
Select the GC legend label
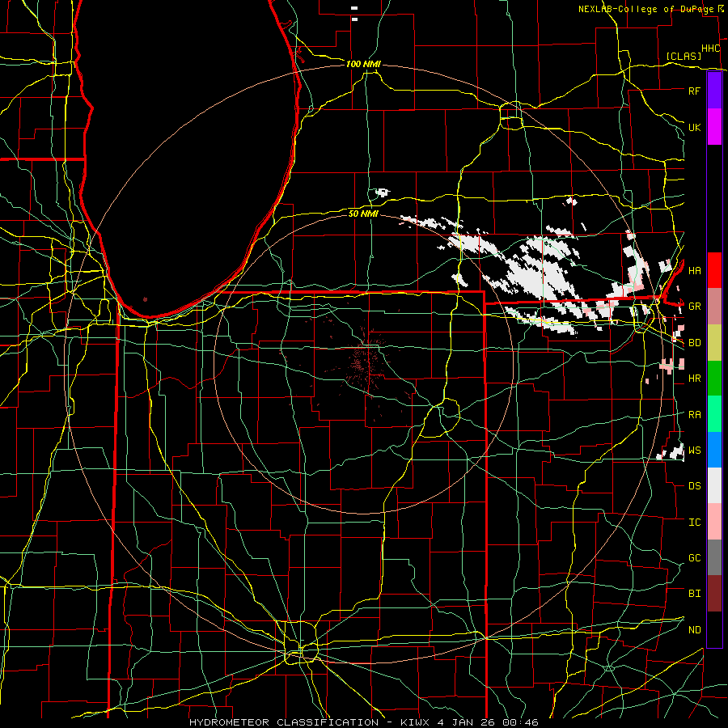[694, 558]
